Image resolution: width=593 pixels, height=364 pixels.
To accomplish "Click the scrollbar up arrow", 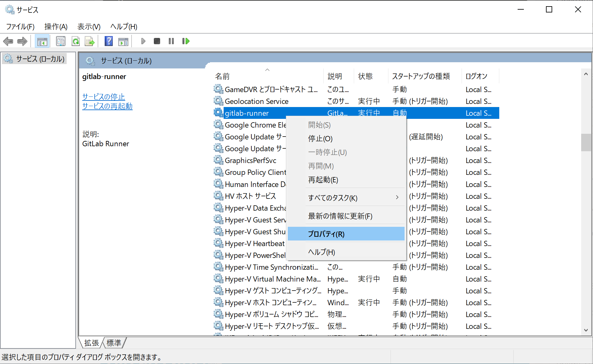I will click(586, 74).
